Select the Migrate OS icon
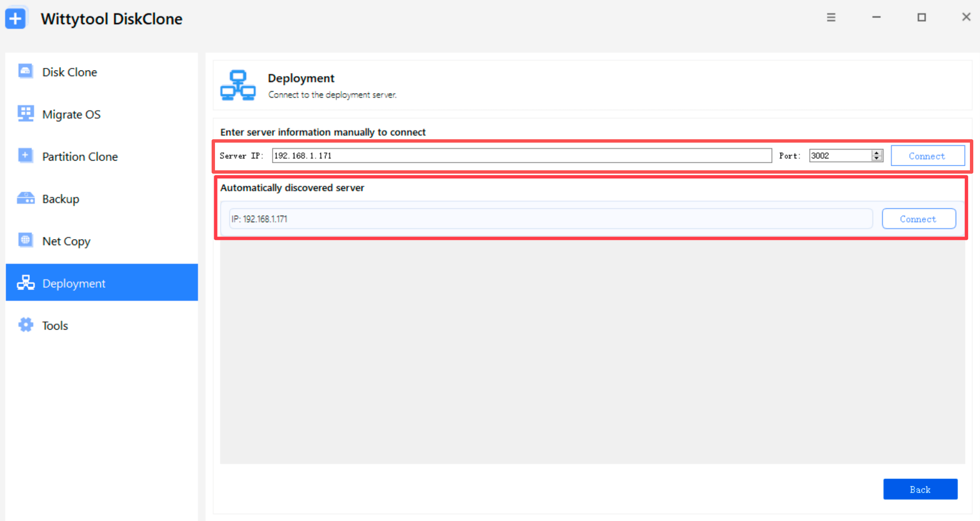 (x=25, y=114)
